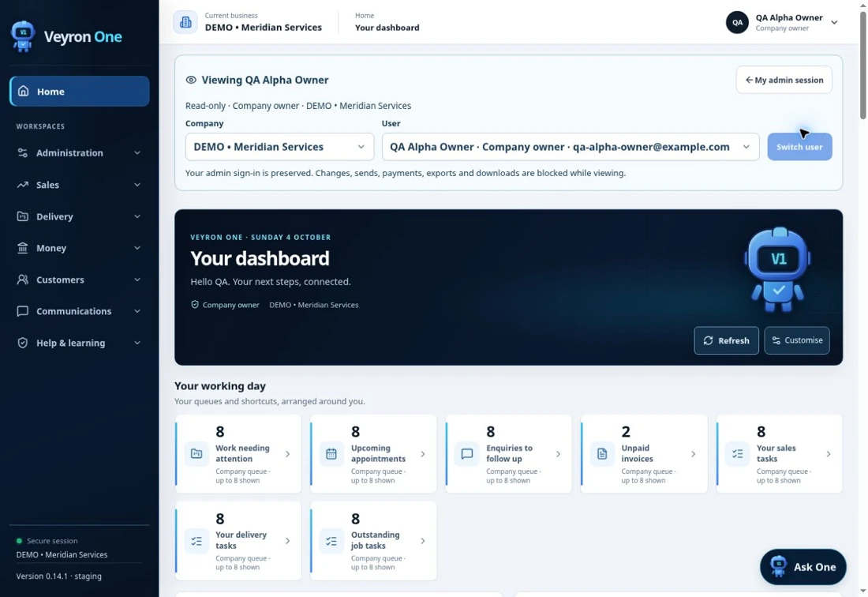
Task: Open the QA Alpha Owner account menu chevron
Action: coord(834,23)
